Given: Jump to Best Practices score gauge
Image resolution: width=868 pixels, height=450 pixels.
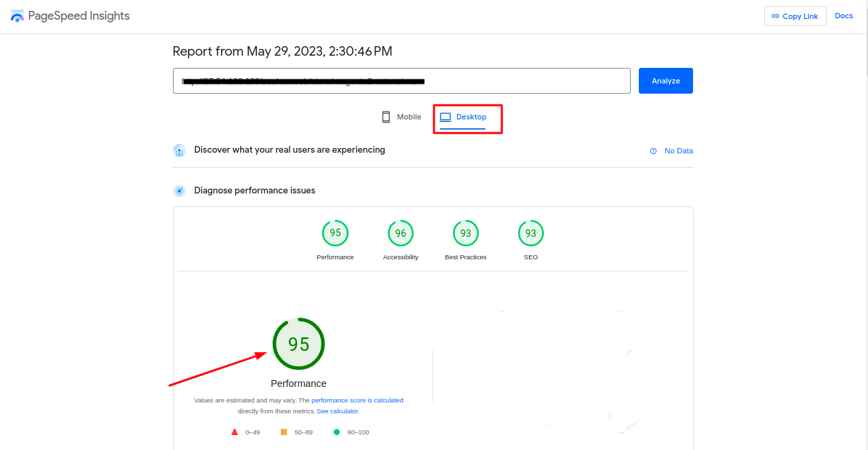Looking at the screenshot, I should point(466,233).
